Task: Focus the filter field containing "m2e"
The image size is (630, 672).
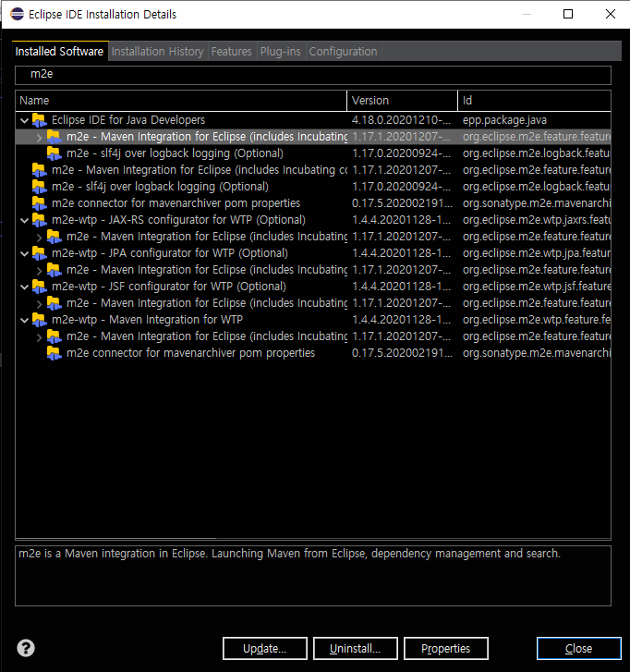Action: pos(313,75)
